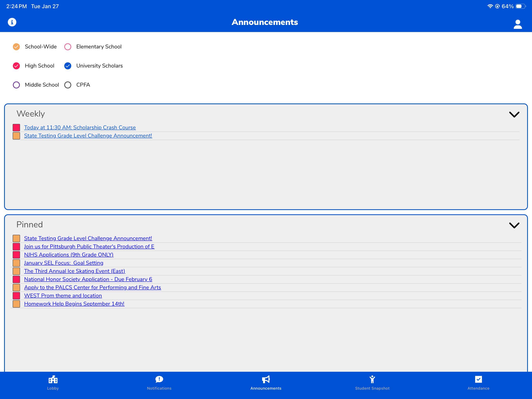Open Homework Help Begins September 14th link
Viewport: 532px width, 399px height.
pyautogui.click(x=74, y=304)
